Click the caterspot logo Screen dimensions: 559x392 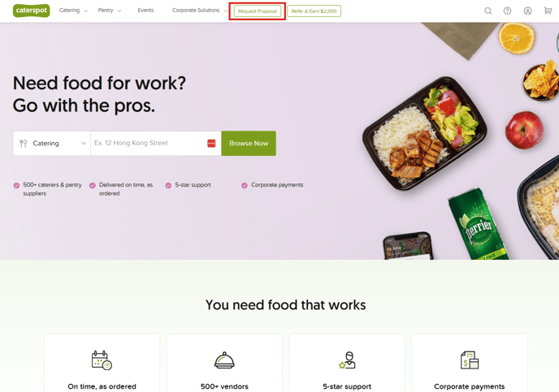[x=32, y=11]
